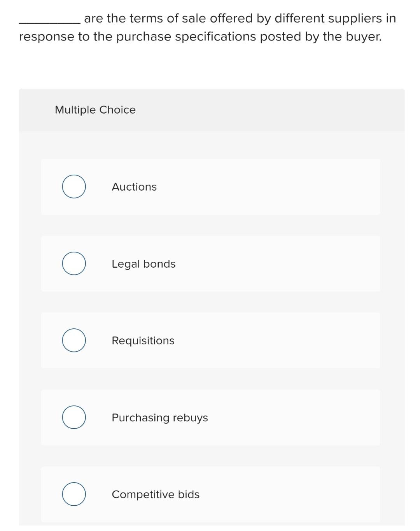
Task: Select the Requisitions radio button
Action: click(73, 340)
